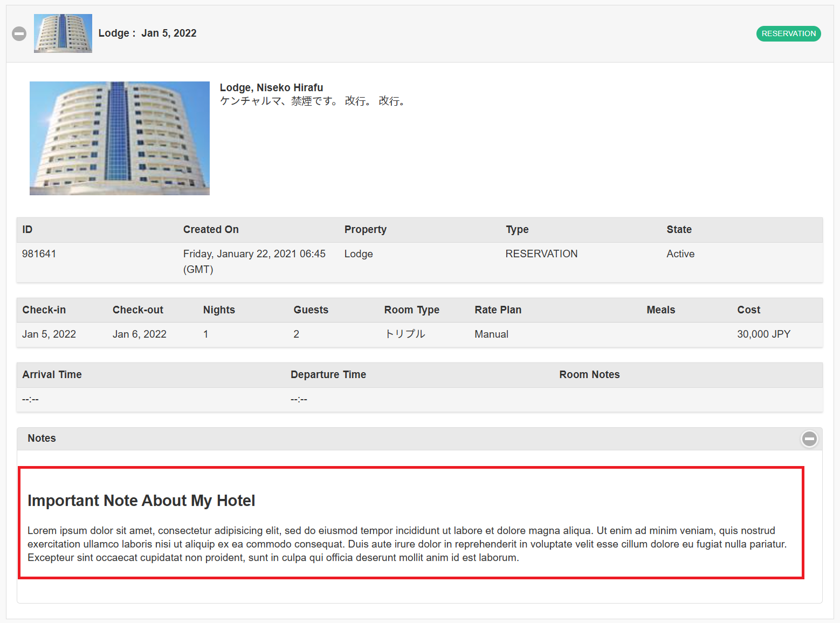Select the Lorem ipsum note paragraph

(x=407, y=544)
